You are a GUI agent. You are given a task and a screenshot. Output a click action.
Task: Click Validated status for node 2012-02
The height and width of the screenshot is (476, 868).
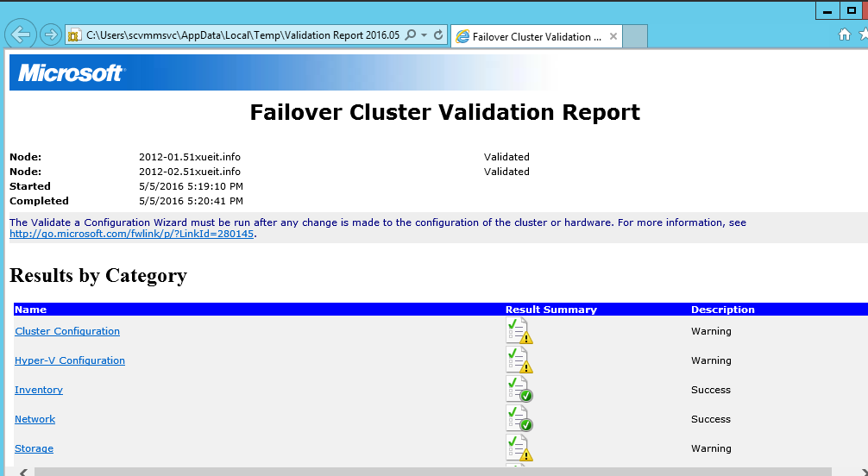506,172
